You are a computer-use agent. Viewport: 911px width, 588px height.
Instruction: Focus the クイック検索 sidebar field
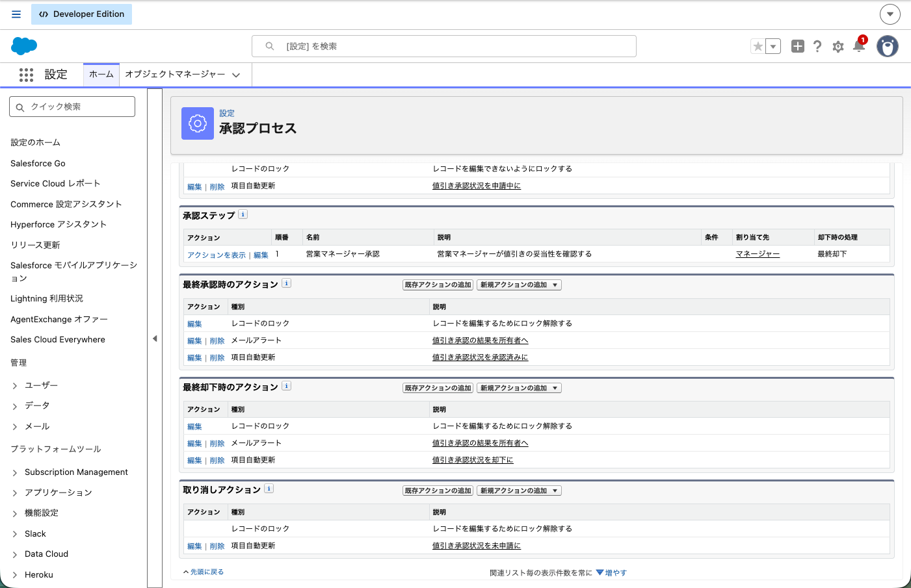pos(72,107)
